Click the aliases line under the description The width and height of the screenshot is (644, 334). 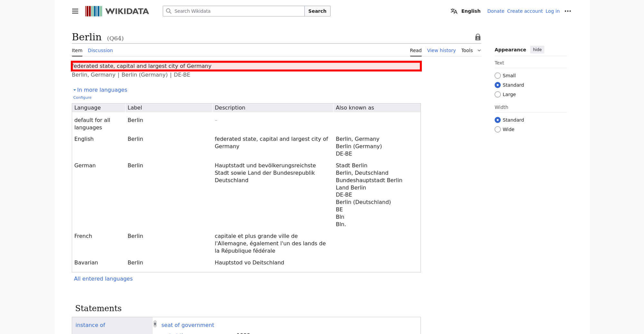click(131, 75)
